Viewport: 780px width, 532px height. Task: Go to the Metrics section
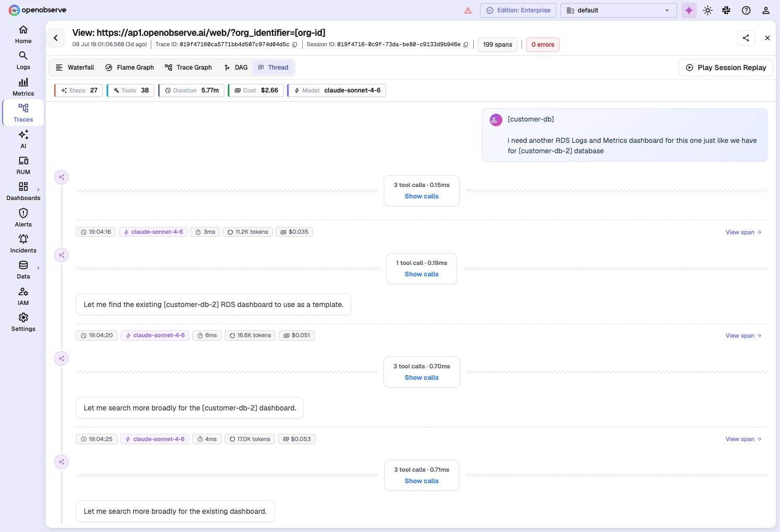click(23, 87)
